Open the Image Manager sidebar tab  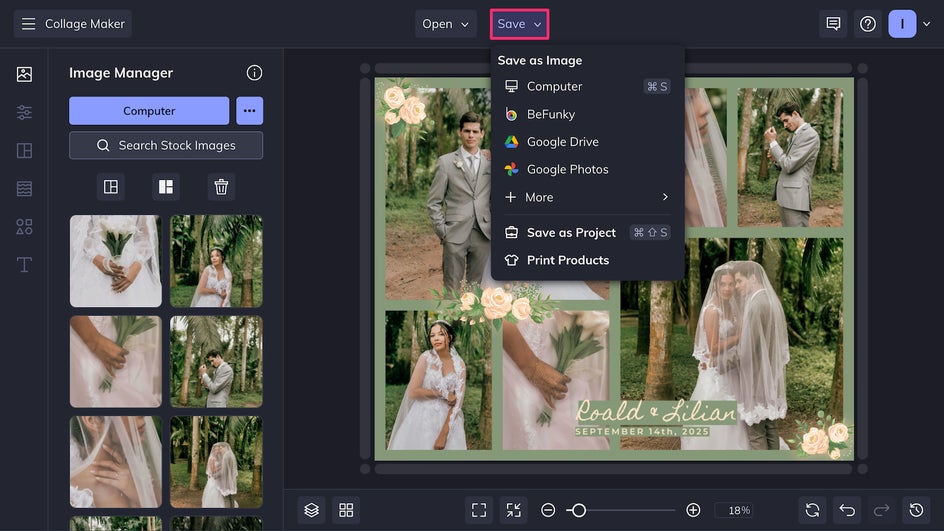coord(24,74)
